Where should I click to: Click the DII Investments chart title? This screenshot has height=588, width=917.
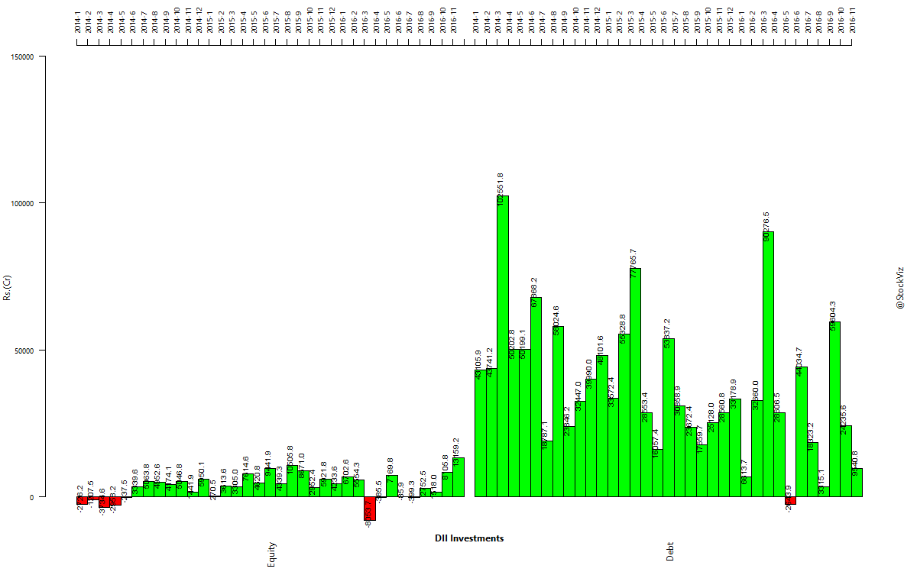469,538
